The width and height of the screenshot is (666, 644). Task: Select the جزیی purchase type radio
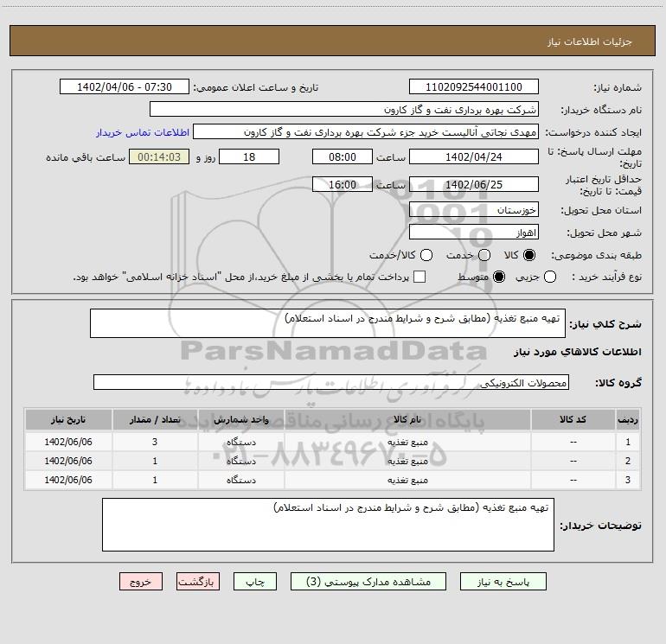pos(549,277)
